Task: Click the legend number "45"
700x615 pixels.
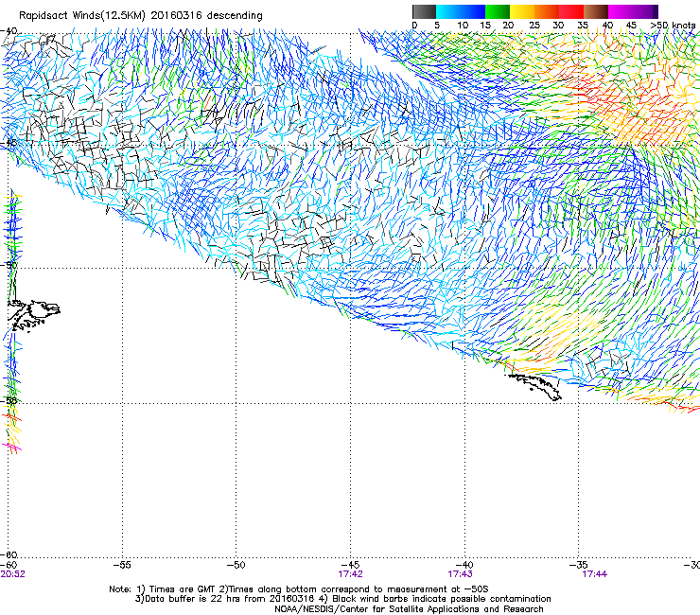Action: click(x=631, y=26)
